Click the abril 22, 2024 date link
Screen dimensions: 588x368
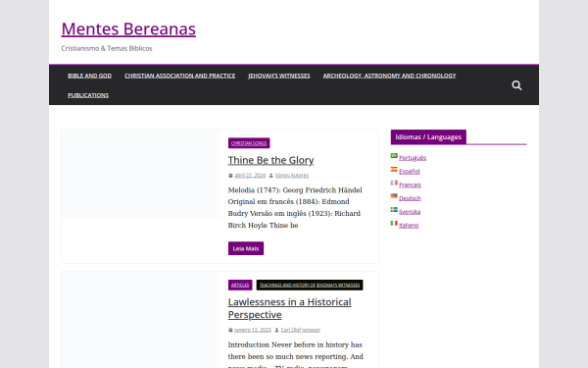(x=250, y=176)
